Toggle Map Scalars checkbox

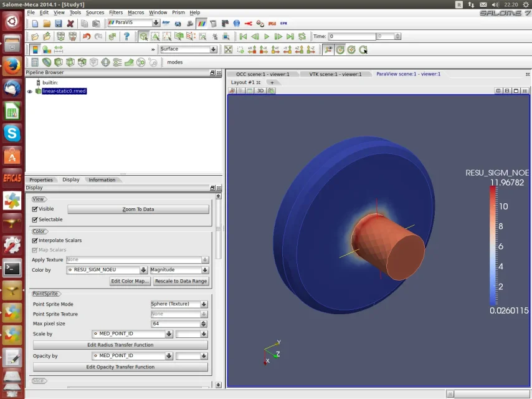[x=35, y=250]
